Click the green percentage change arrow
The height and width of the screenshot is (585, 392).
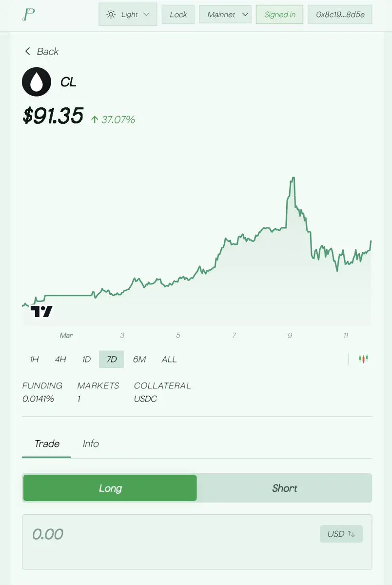click(95, 120)
